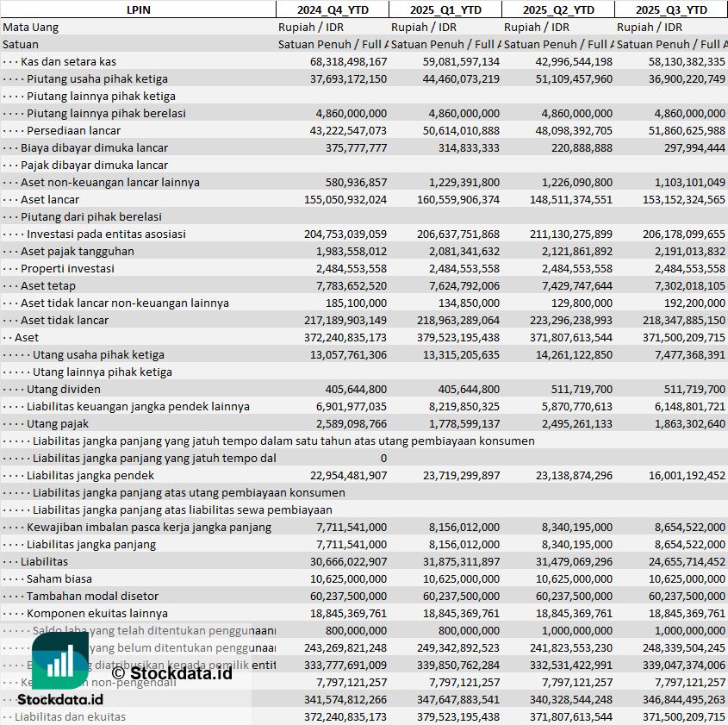The width and height of the screenshot is (728, 725).
Task: Select Kas dan setara kas value 68,318,498,167
Action: pos(348,62)
